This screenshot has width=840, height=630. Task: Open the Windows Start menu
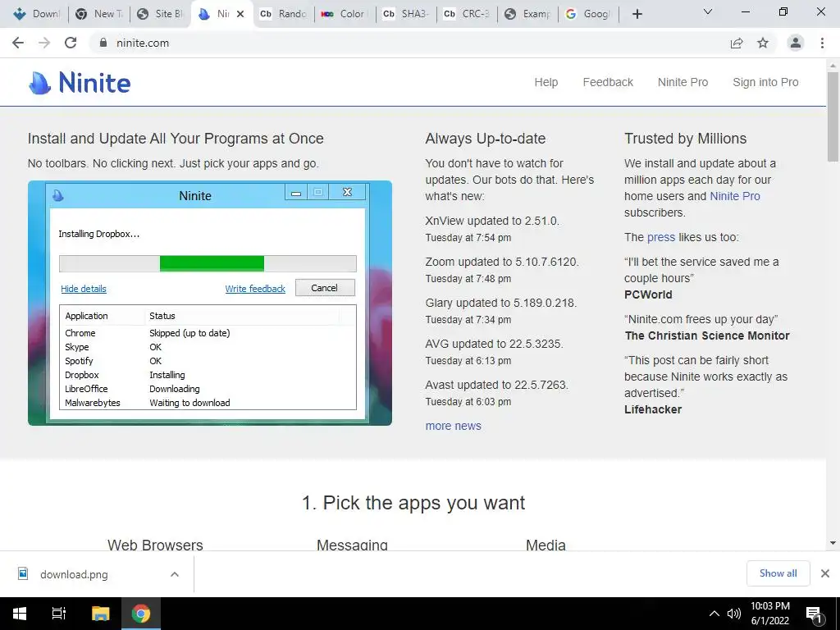pyautogui.click(x=20, y=614)
